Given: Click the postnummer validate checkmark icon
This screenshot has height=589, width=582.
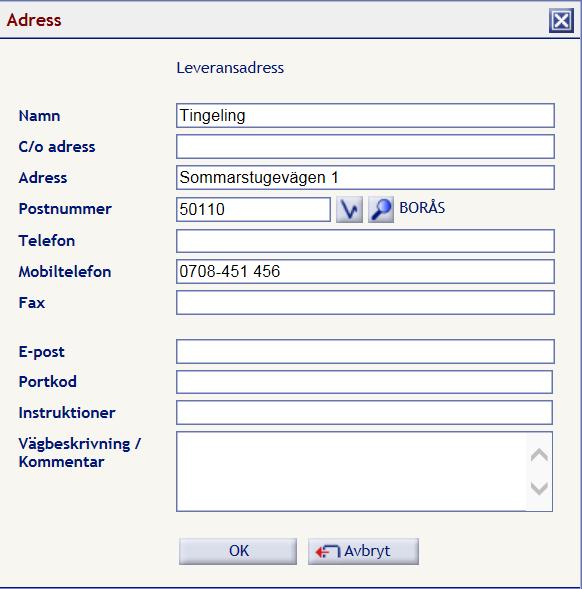Looking at the screenshot, I should tap(349, 209).
